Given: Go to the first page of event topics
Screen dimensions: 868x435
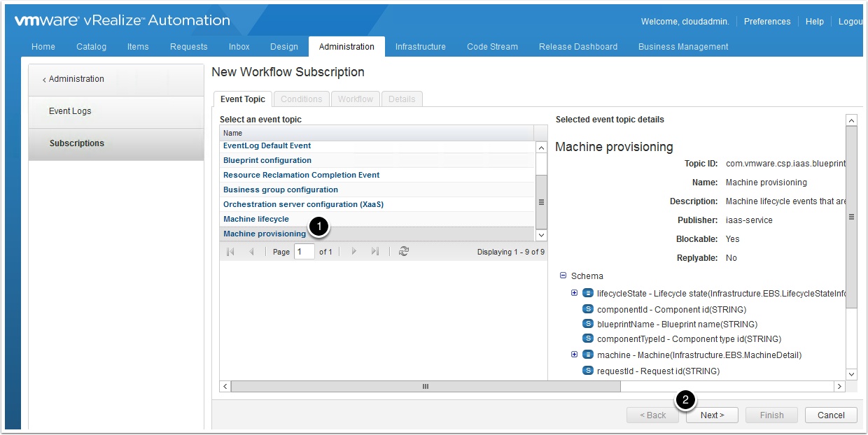Looking at the screenshot, I should (230, 252).
